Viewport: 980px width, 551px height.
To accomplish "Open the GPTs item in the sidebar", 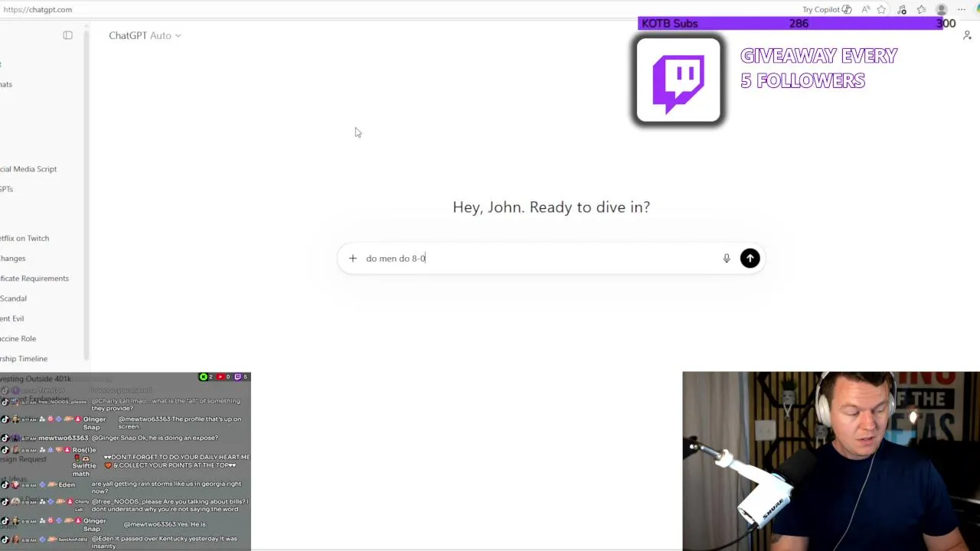I will coord(7,189).
